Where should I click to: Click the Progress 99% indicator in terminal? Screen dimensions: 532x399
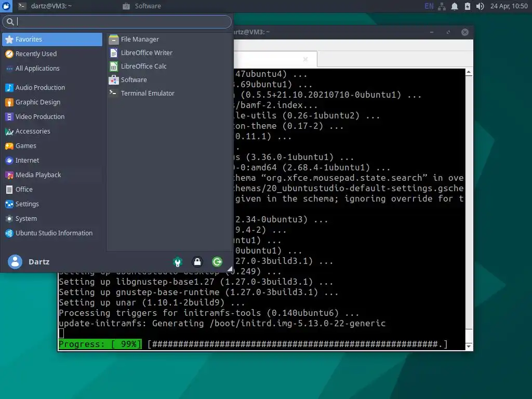coord(100,344)
